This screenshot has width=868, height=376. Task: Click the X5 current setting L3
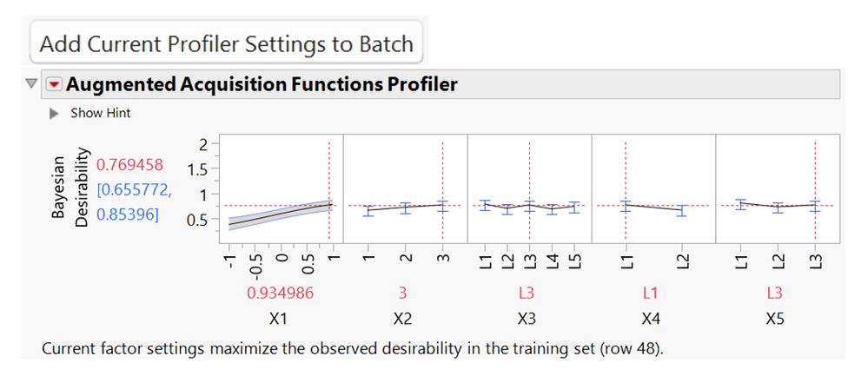(x=776, y=294)
